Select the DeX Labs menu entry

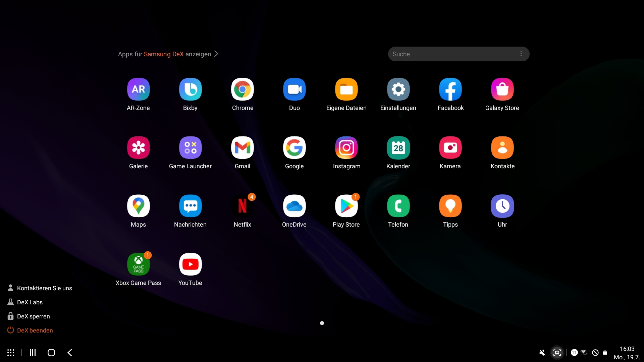click(30, 302)
